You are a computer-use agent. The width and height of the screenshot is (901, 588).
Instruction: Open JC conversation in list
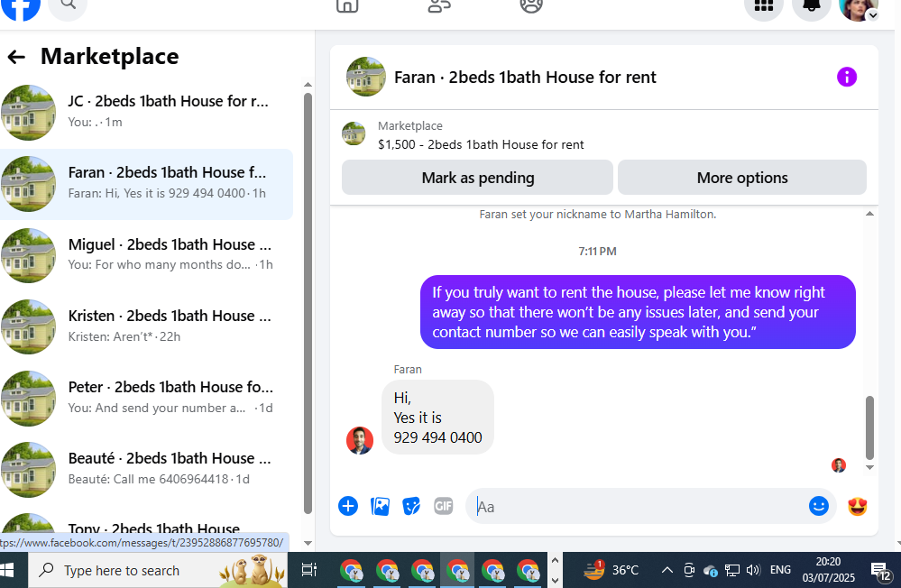(x=146, y=112)
